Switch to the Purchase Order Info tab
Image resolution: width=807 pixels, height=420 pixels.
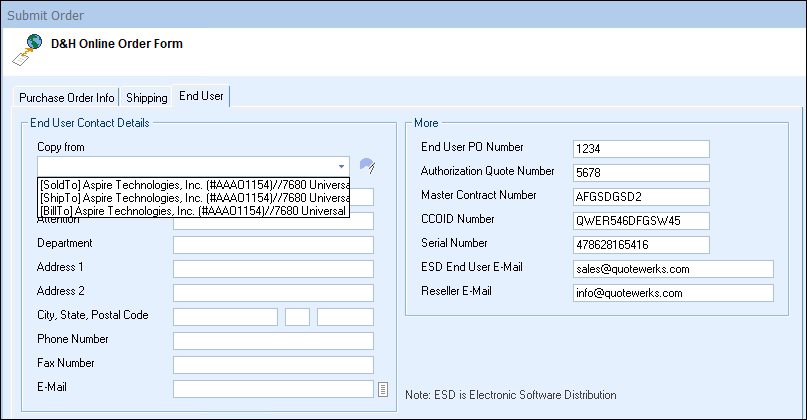(67, 97)
